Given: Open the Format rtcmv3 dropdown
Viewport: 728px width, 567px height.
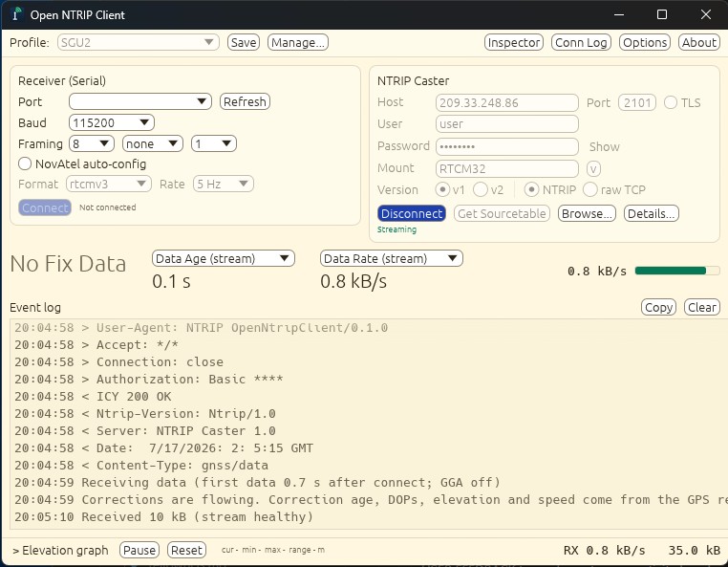Looking at the screenshot, I should (x=109, y=184).
